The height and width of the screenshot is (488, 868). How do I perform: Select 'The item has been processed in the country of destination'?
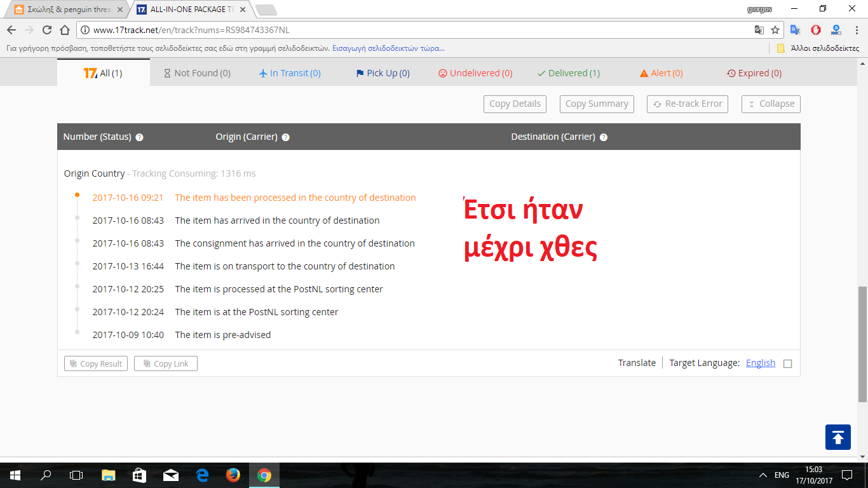coord(295,198)
